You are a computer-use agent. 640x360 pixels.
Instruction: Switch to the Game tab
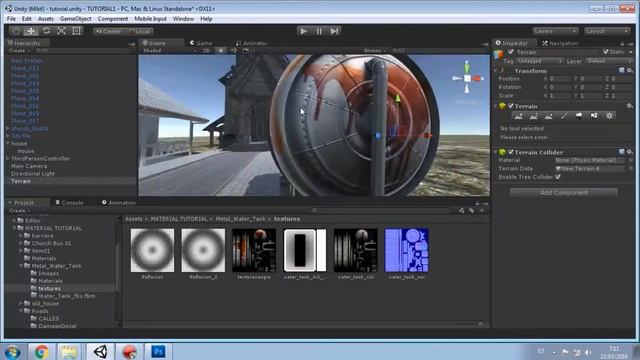201,43
